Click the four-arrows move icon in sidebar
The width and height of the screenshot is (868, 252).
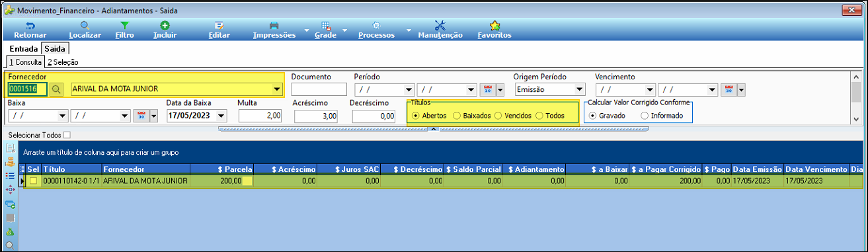coord(10,189)
